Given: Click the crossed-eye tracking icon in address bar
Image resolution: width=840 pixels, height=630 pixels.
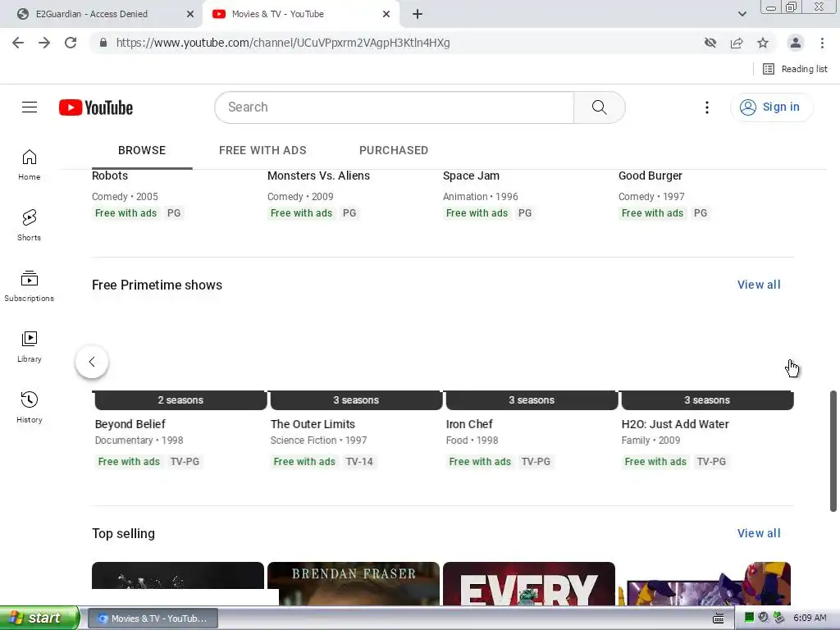Looking at the screenshot, I should 710,43.
